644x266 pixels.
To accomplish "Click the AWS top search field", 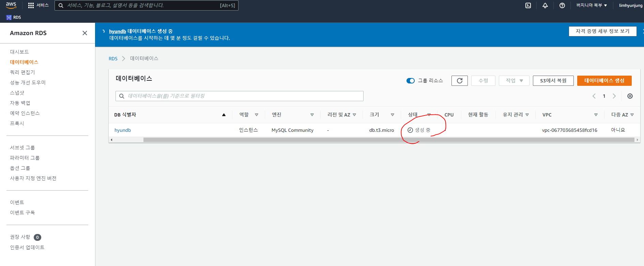I will click(147, 5).
